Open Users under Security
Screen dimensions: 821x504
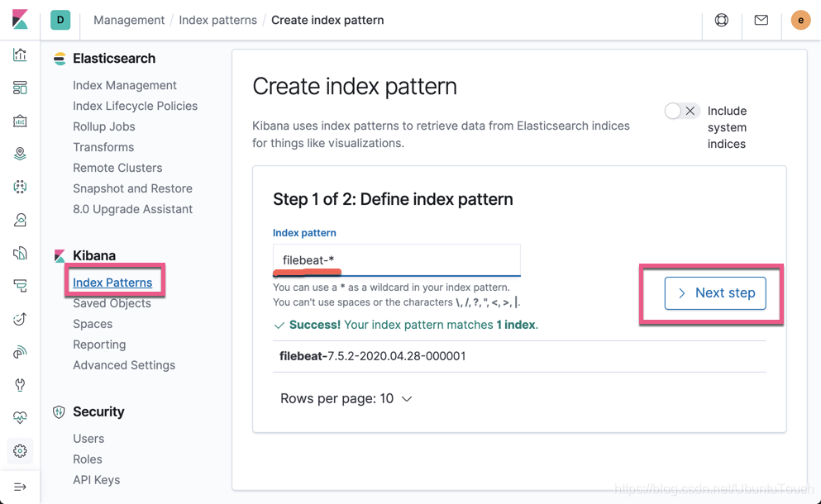click(88, 439)
